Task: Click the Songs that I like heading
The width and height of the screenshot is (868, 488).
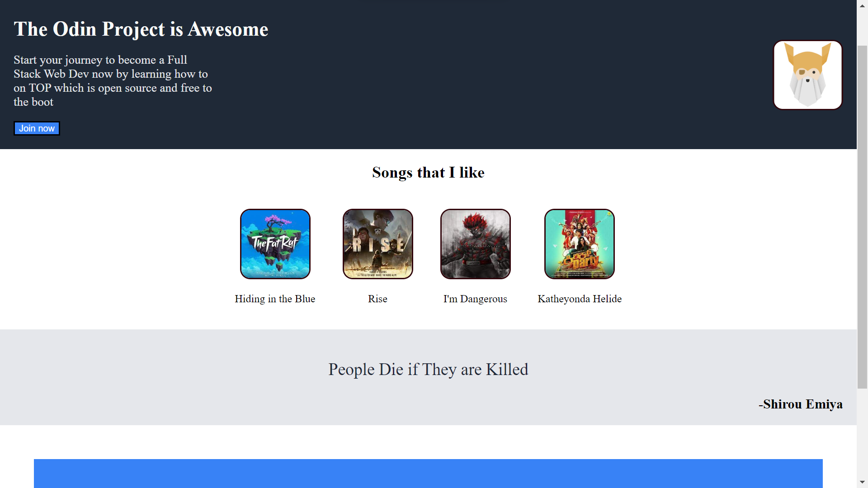Action: tap(428, 173)
